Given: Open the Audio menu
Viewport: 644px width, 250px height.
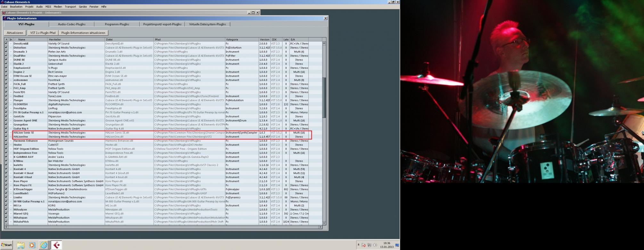Looking at the screenshot, I should [39, 7].
